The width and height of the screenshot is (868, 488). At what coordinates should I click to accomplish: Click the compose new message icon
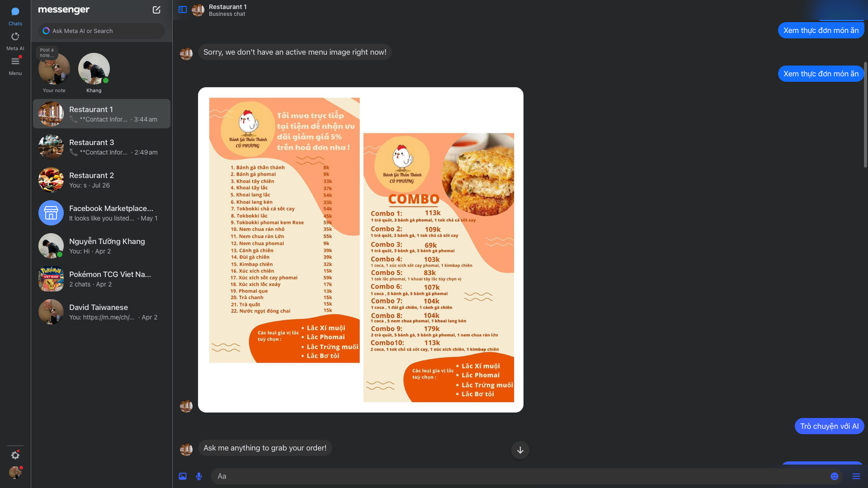[156, 10]
